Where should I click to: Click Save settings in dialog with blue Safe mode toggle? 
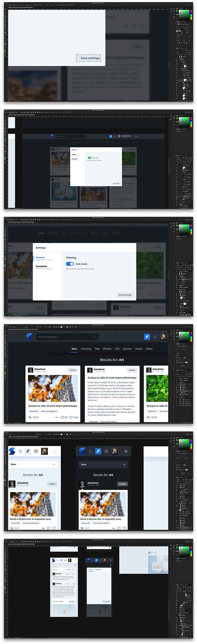coord(125,295)
